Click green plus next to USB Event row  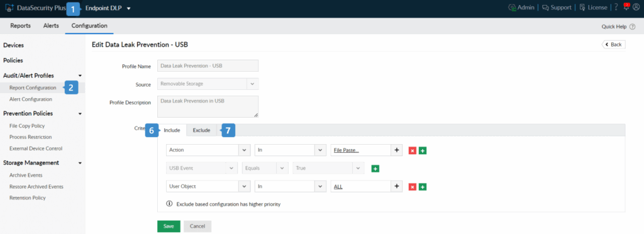pos(375,169)
